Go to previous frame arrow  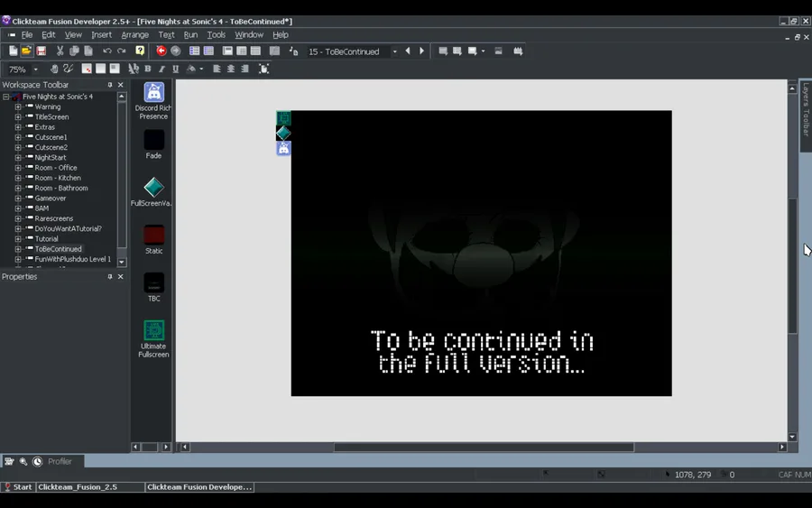pyautogui.click(x=408, y=51)
